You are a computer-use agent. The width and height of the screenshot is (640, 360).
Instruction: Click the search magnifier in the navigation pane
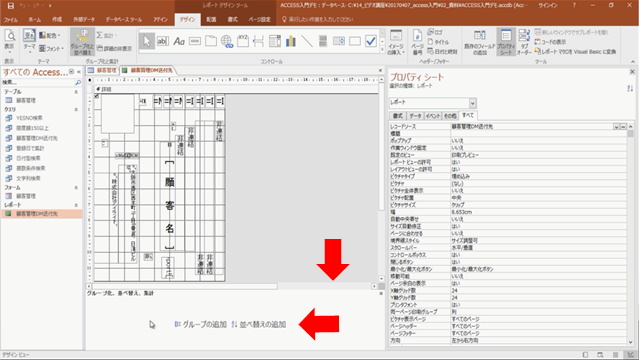[78, 82]
